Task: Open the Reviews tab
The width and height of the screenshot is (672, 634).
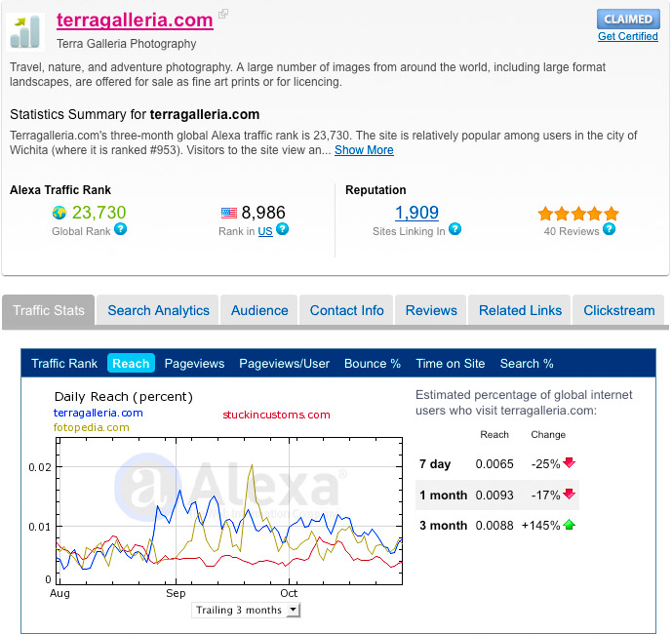Action: tap(431, 310)
